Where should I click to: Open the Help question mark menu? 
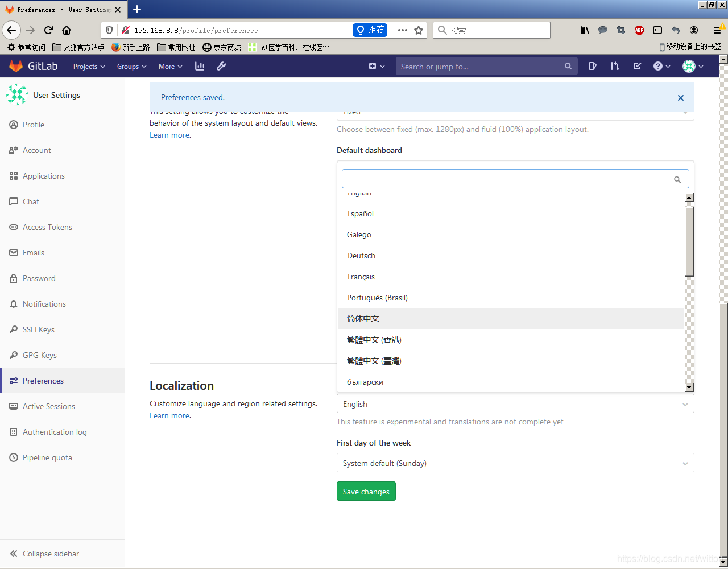point(661,66)
